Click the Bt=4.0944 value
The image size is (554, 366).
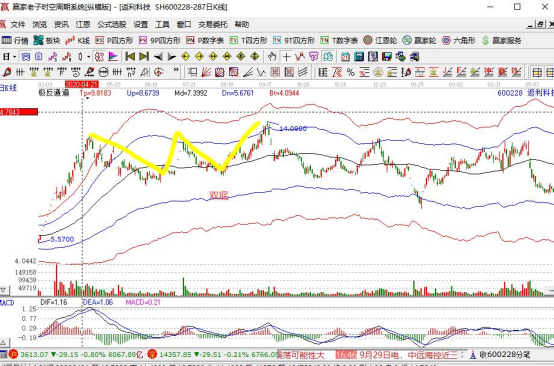[x=284, y=93]
